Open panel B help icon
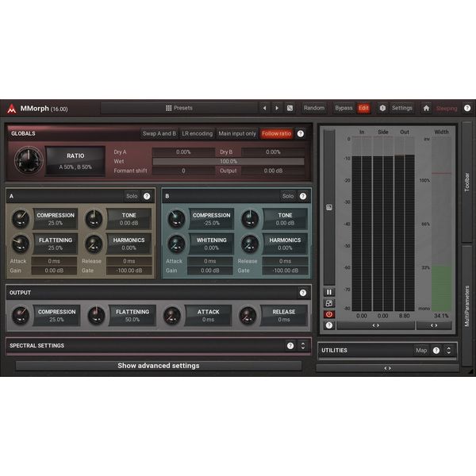Viewport: 476px width, 476px height. 303,196
